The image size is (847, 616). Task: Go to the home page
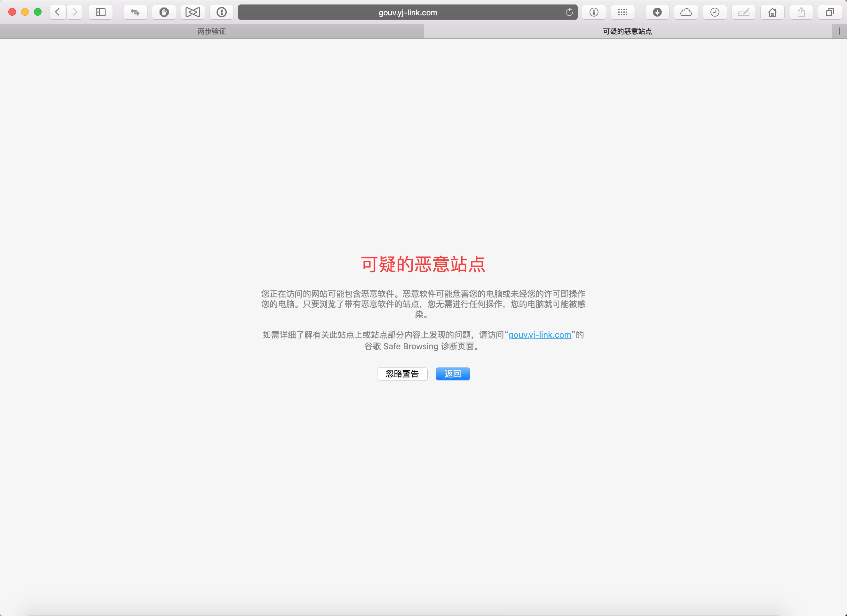click(772, 12)
